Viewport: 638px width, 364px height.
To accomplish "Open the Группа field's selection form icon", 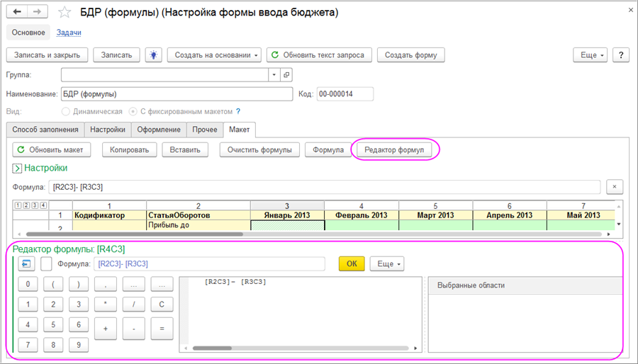I will [x=286, y=74].
